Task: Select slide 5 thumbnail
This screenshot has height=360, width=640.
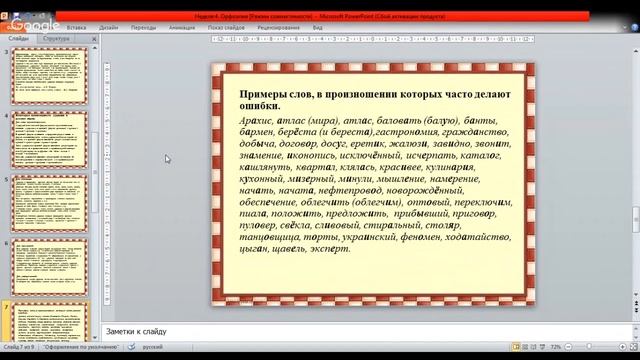Action: [x=49, y=203]
